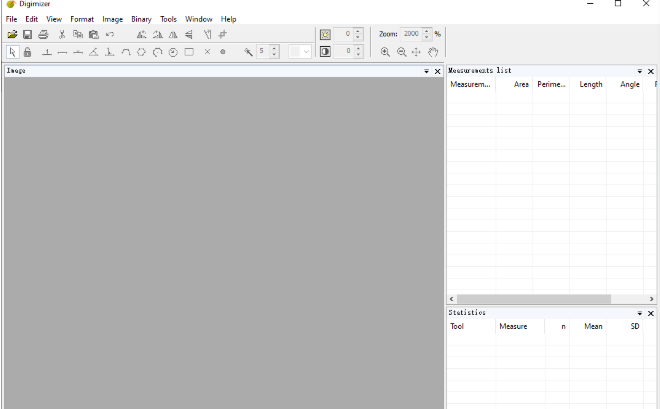Select the pentagon marker style tool
The width and height of the screenshot is (660, 409).
coord(223,52)
